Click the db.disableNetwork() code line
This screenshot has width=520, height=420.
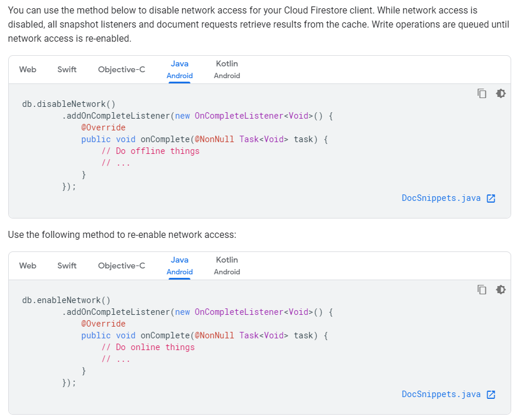click(69, 104)
